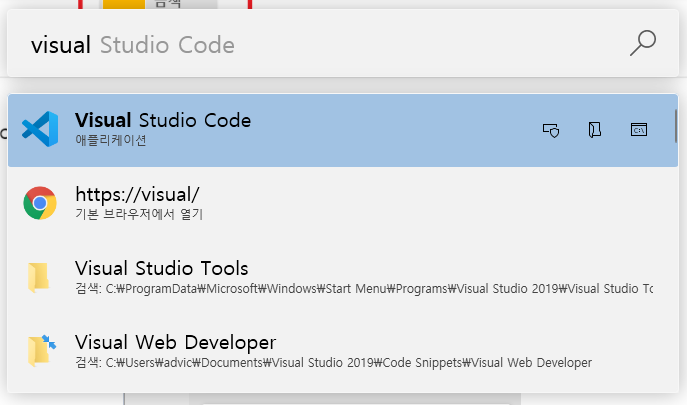687x405 pixels.
Task: Click the Visual Studio Code app icon
Action: tap(40, 129)
